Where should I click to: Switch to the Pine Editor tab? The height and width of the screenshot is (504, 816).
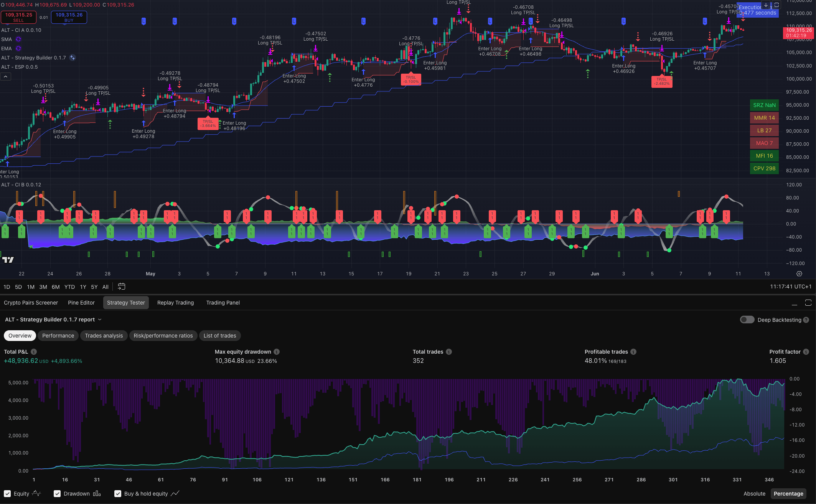81,303
